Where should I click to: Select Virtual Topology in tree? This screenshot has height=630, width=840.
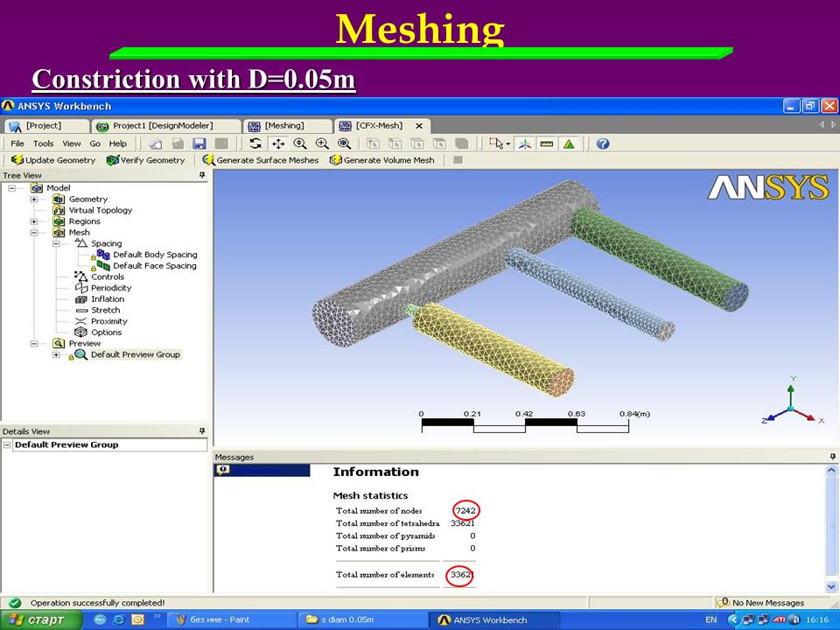tap(100, 211)
